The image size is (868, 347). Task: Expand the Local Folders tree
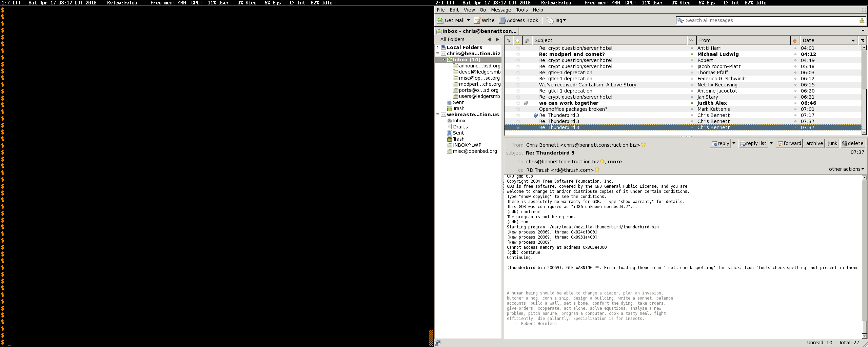tap(438, 47)
